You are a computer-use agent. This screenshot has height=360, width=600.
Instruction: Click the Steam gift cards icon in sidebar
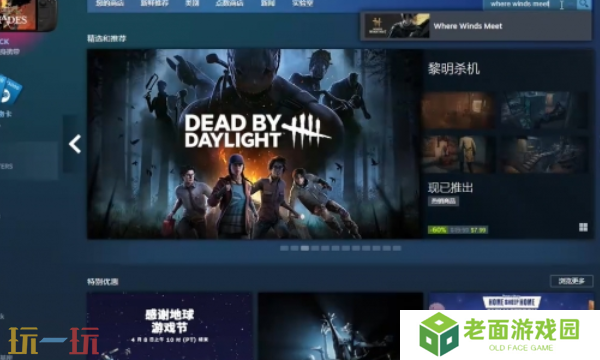(x=10, y=91)
